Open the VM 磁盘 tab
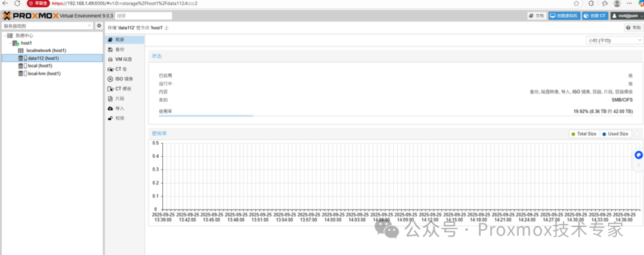The width and height of the screenshot is (644, 255). 125,59
